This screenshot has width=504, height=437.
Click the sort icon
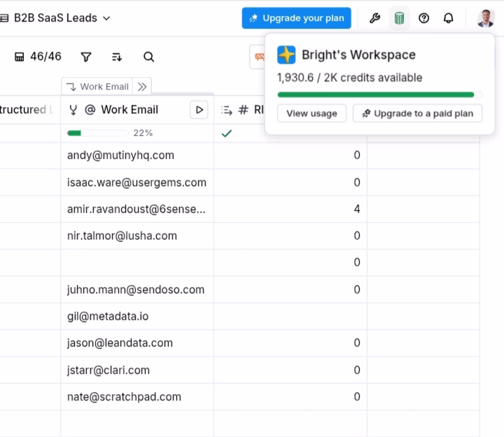pyautogui.click(x=117, y=57)
